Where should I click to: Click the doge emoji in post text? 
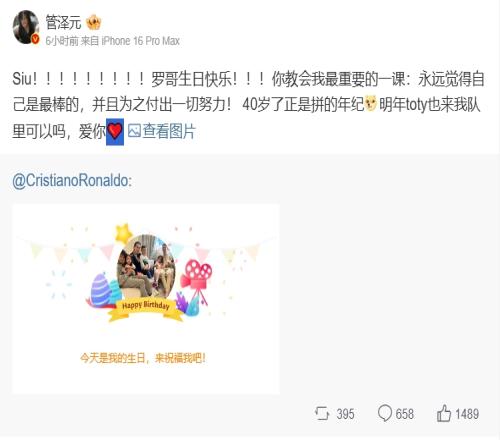[x=371, y=104]
